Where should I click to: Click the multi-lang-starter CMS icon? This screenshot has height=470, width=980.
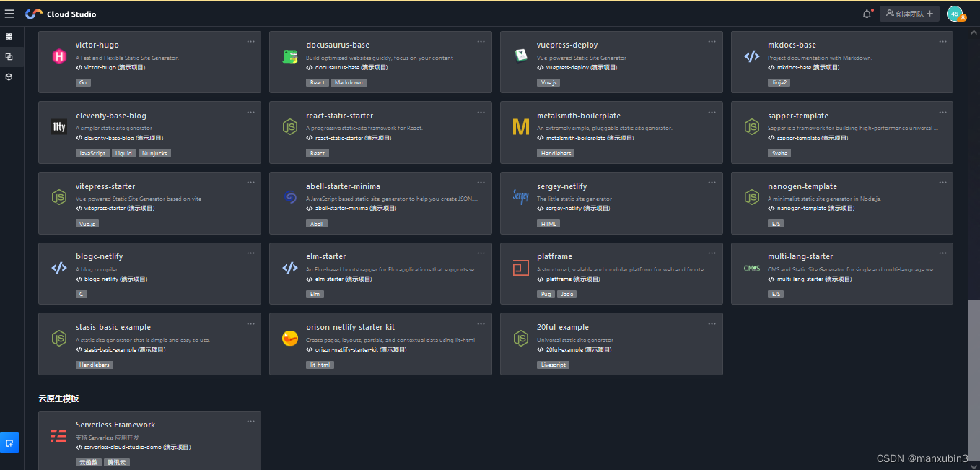[x=752, y=268]
